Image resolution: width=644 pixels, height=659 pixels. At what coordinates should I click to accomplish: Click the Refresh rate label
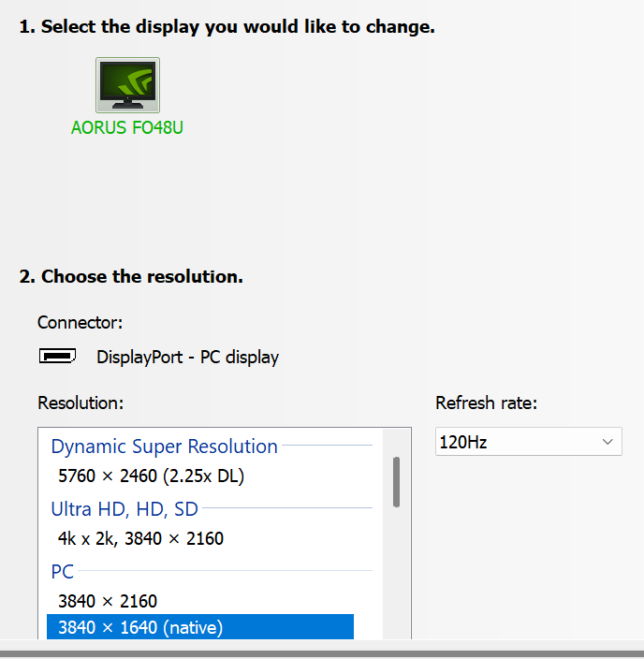tap(487, 403)
